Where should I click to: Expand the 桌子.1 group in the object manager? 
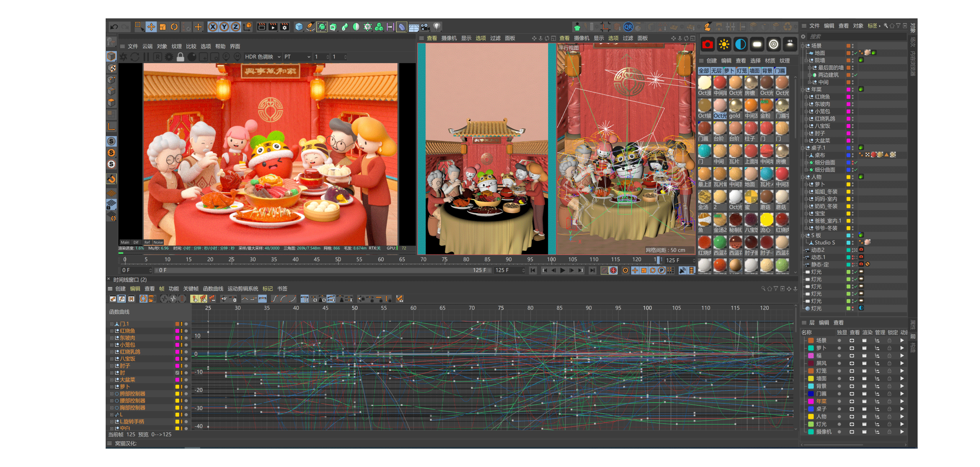pyautogui.click(x=803, y=148)
